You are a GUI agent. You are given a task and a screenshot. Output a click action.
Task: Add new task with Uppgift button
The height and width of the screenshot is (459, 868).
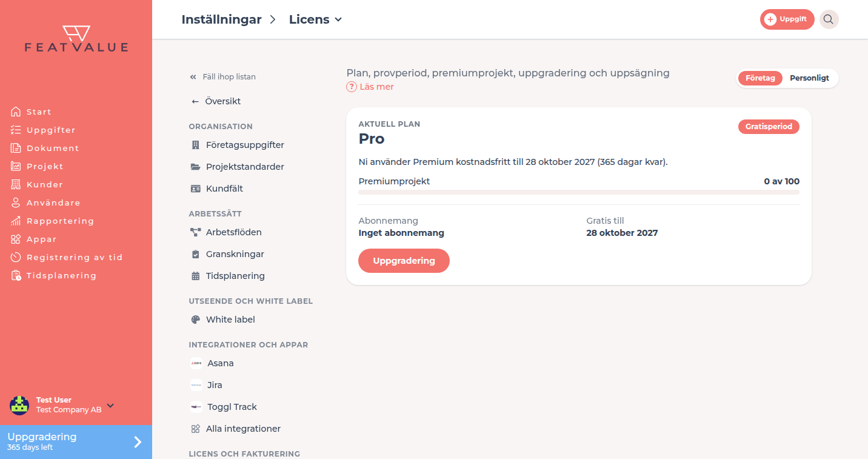tap(787, 19)
